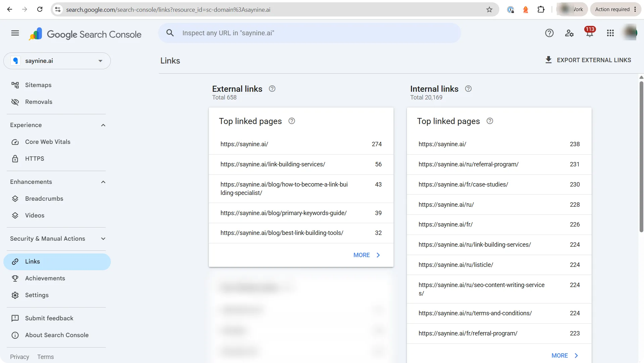Open internal row https://saynine.ai/ with 238
Screen dimensions: 644x363
click(499, 144)
